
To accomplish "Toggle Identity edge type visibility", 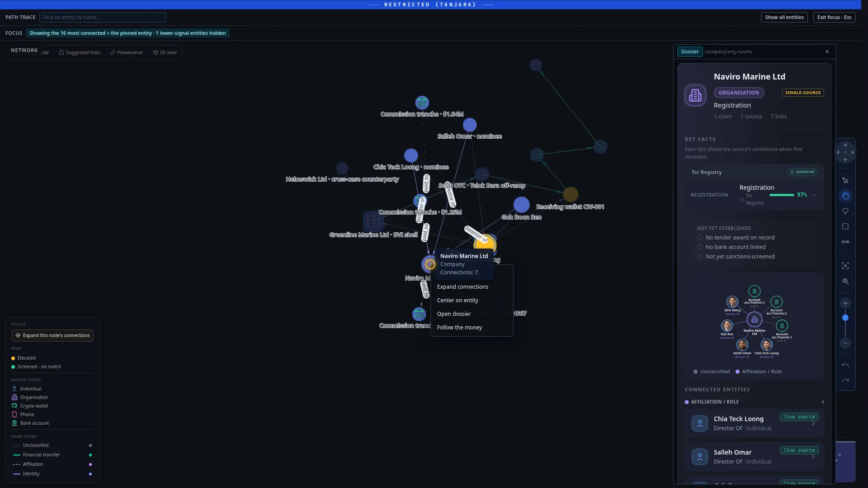I will click(90, 474).
